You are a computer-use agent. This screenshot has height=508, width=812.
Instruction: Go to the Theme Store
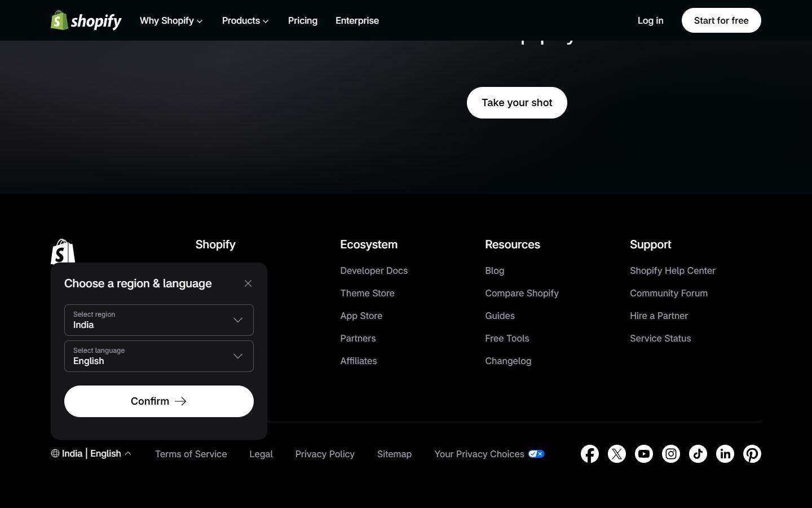[367, 293]
